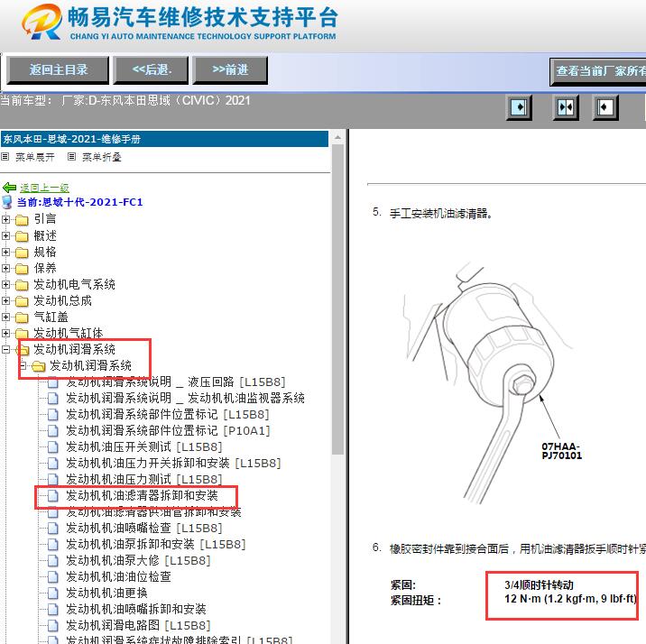This screenshot has width=646, height=644.
Task: Expand the 发动机总成 plus sign
Action: coord(5,300)
